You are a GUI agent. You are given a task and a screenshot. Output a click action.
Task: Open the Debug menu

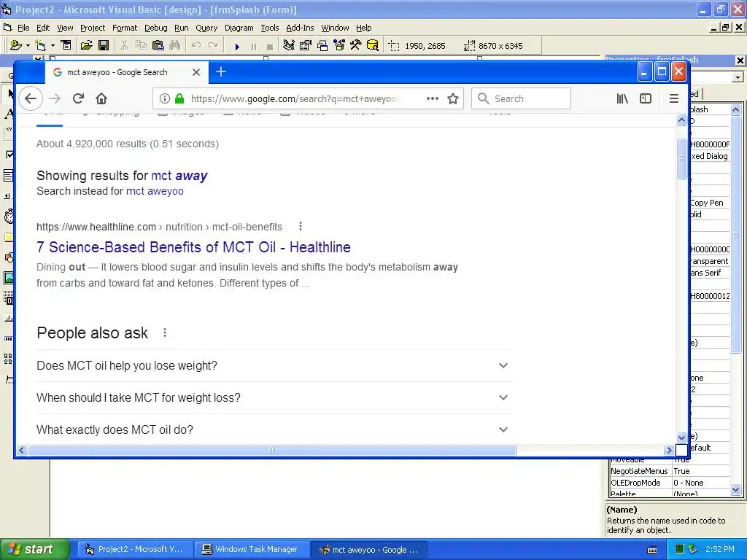[x=156, y=28]
